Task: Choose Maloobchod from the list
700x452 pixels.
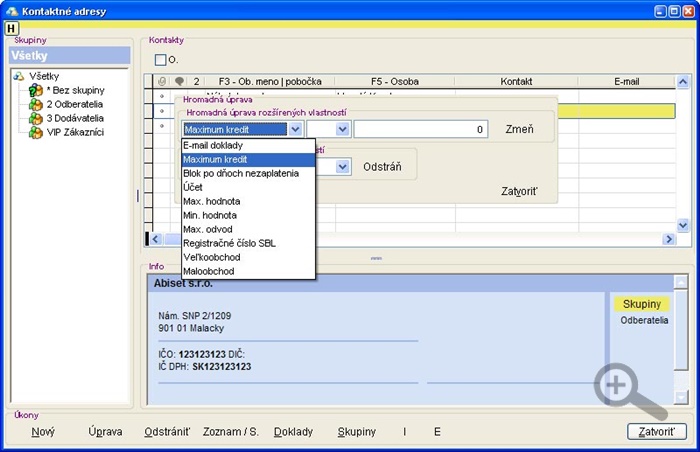Action: [248, 271]
